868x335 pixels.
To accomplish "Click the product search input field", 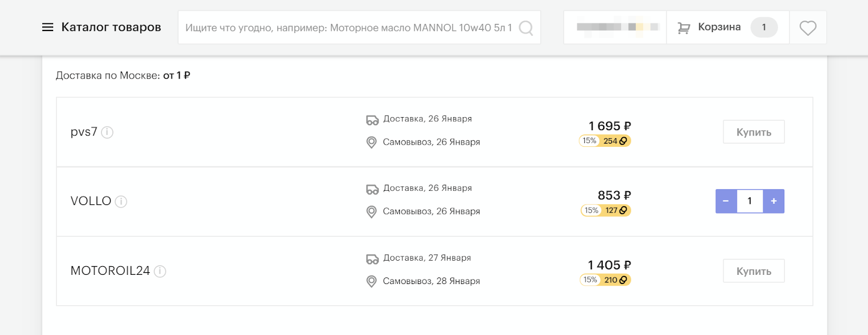I will click(x=348, y=28).
